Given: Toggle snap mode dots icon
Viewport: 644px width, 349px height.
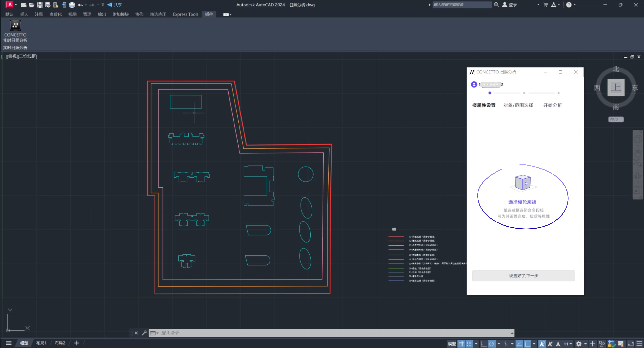Looking at the screenshot, I should pos(469,344).
